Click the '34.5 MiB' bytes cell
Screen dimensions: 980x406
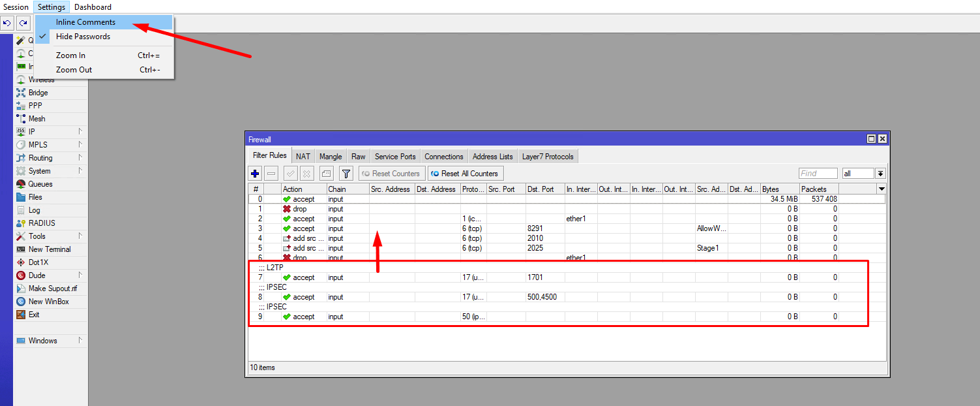coord(780,199)
